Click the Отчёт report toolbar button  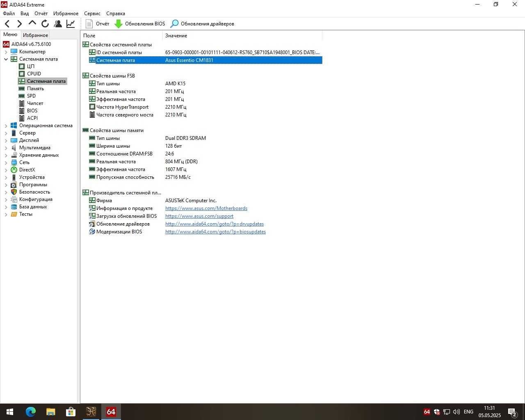[98, 24]
